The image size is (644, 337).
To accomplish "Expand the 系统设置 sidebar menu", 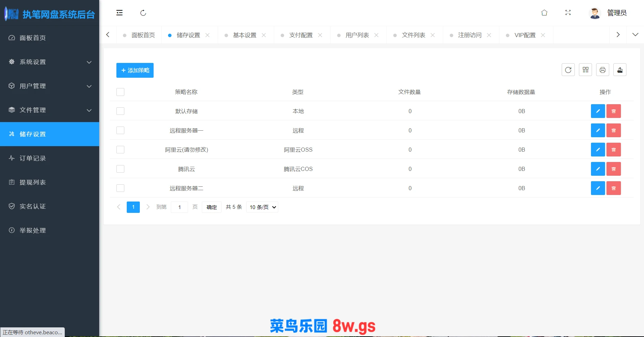I will pos(50,62).
